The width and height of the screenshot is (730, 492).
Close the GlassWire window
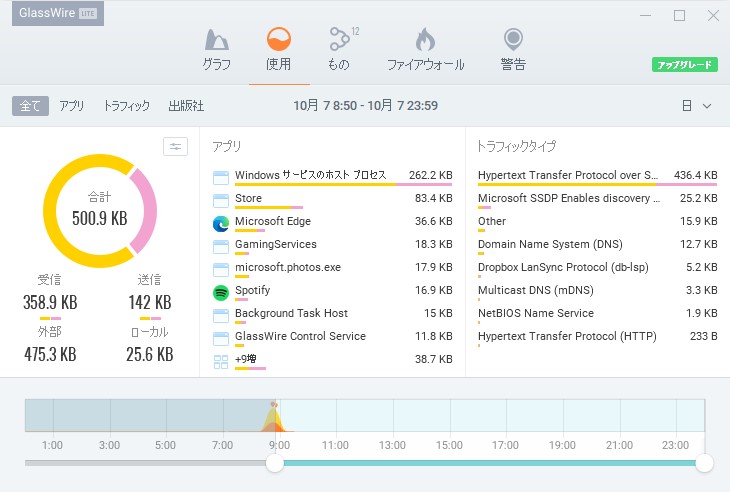tap(713, 15)
